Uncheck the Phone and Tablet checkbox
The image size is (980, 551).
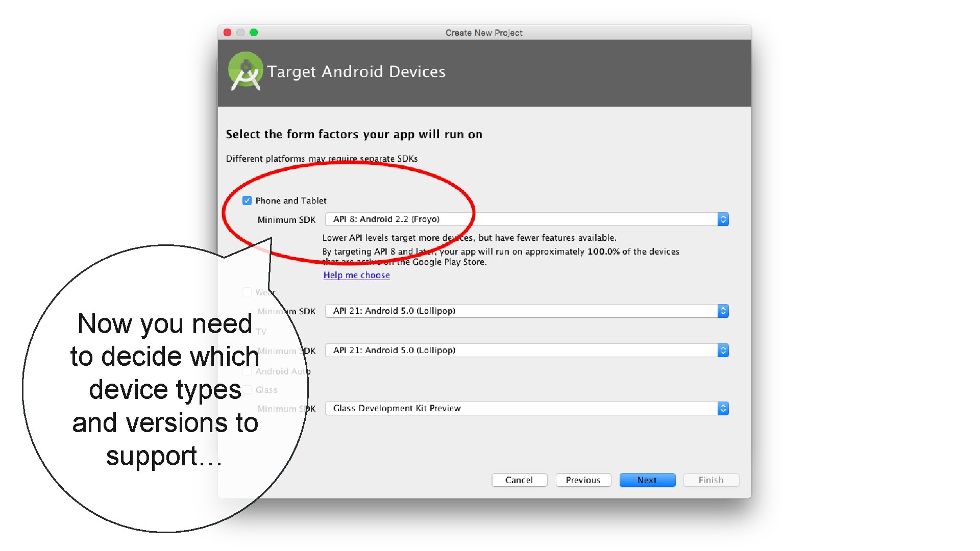click(247, 201)
